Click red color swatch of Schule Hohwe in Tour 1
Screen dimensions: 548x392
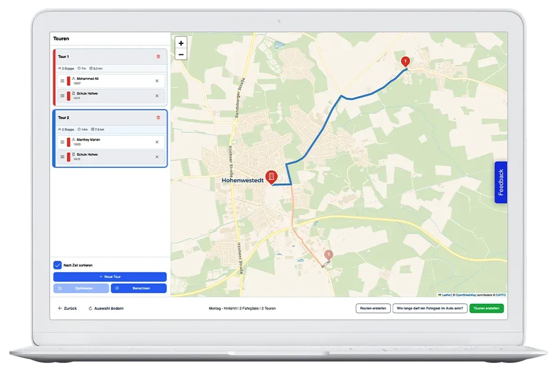(x=68, y=96)
